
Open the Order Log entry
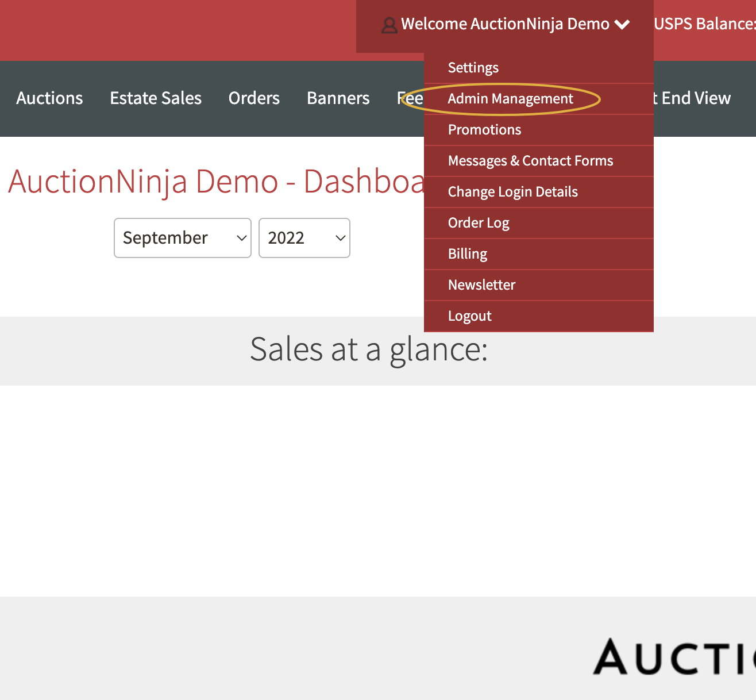(539, 223)
